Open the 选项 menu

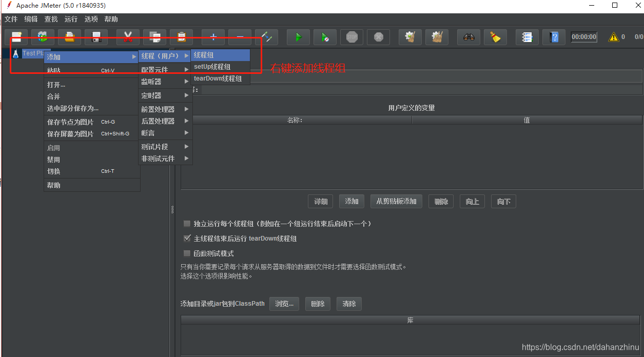91,19
